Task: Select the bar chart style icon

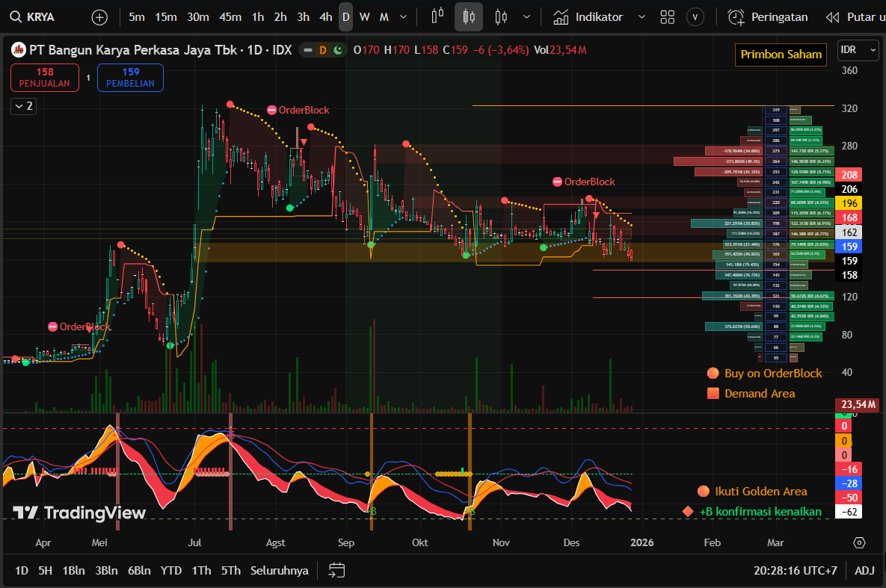Action: (x=438, y=17)
